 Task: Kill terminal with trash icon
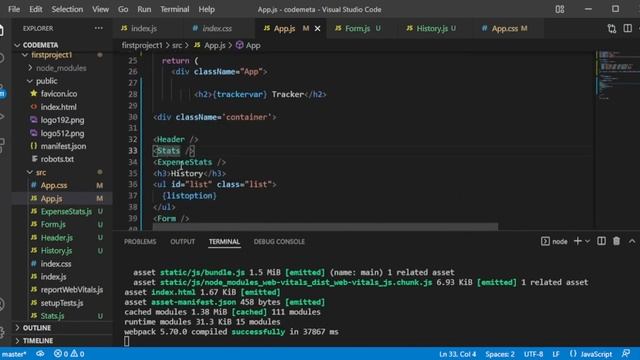point(616,241)
